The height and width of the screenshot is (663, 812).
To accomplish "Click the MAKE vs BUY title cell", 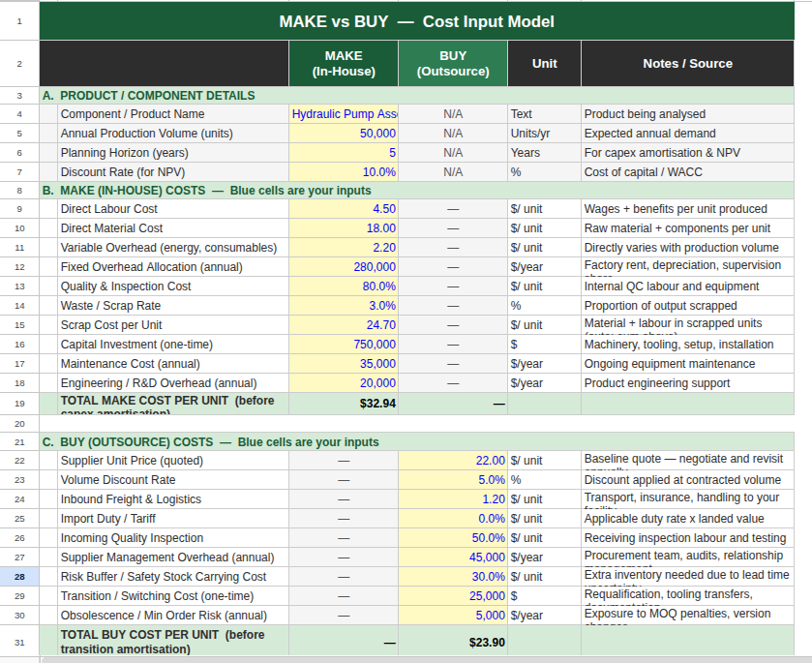I will pyautogui.click(x=416, y=21).
